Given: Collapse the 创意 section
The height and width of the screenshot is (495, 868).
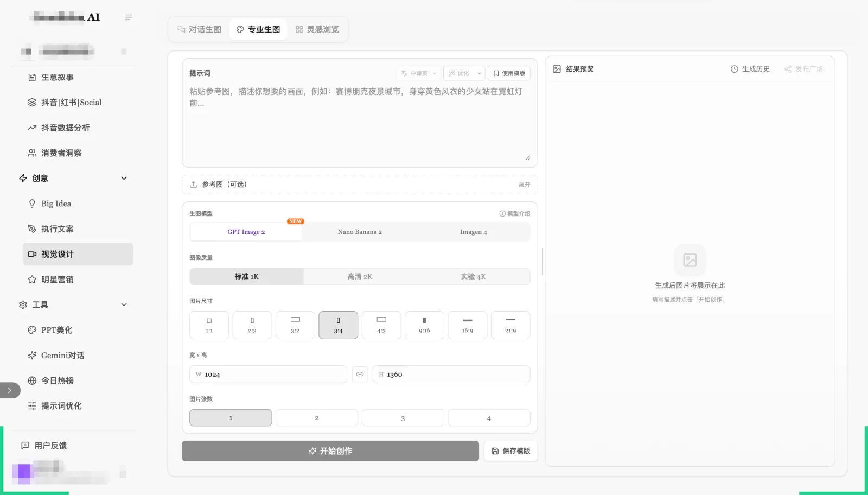Looking at the screenshot, I should coord(124,178).
